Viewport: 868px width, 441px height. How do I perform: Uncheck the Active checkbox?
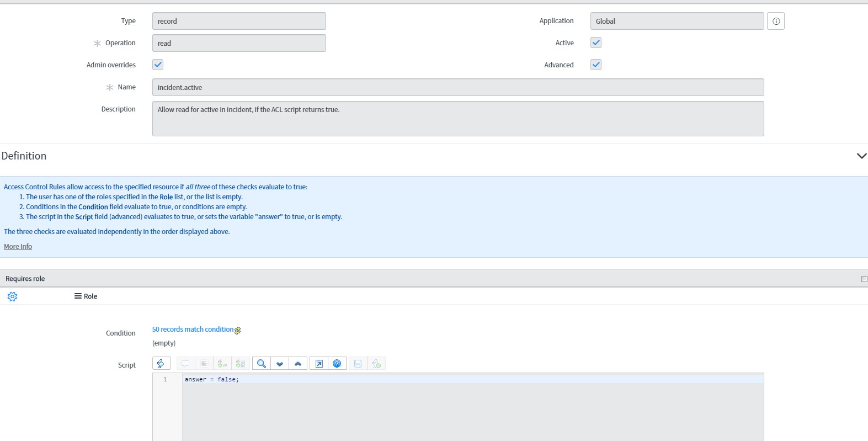[x=596, y=42]
